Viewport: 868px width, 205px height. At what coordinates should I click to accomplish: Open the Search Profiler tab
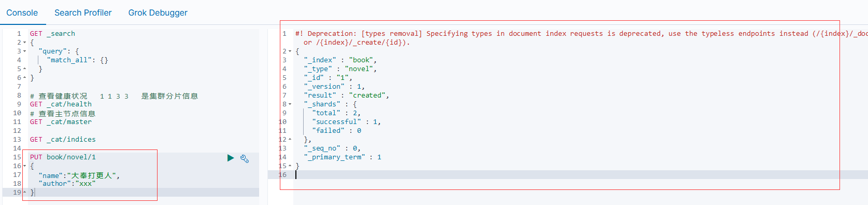[x=83, y=12]
